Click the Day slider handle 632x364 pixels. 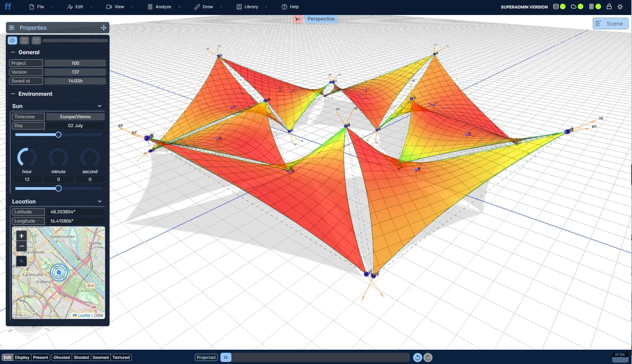58,135
